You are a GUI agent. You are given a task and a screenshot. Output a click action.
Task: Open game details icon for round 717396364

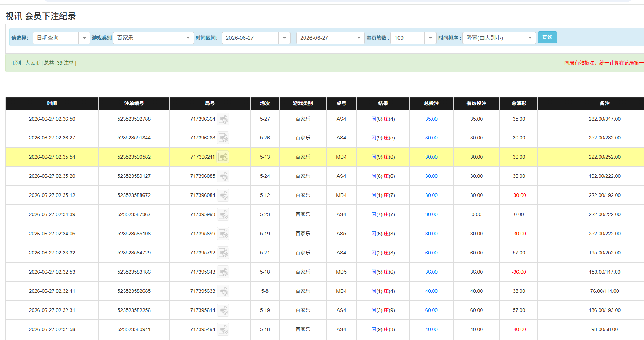pyautogui.click(x=223, y=119)
